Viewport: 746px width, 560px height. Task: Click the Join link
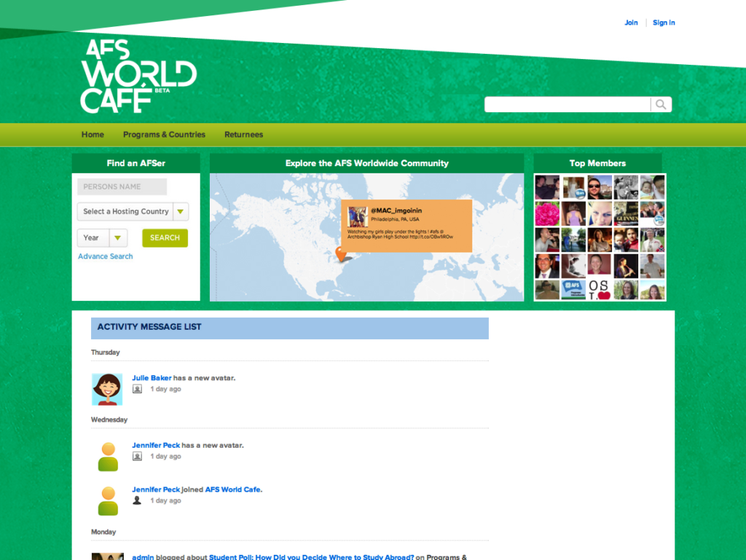631,23
